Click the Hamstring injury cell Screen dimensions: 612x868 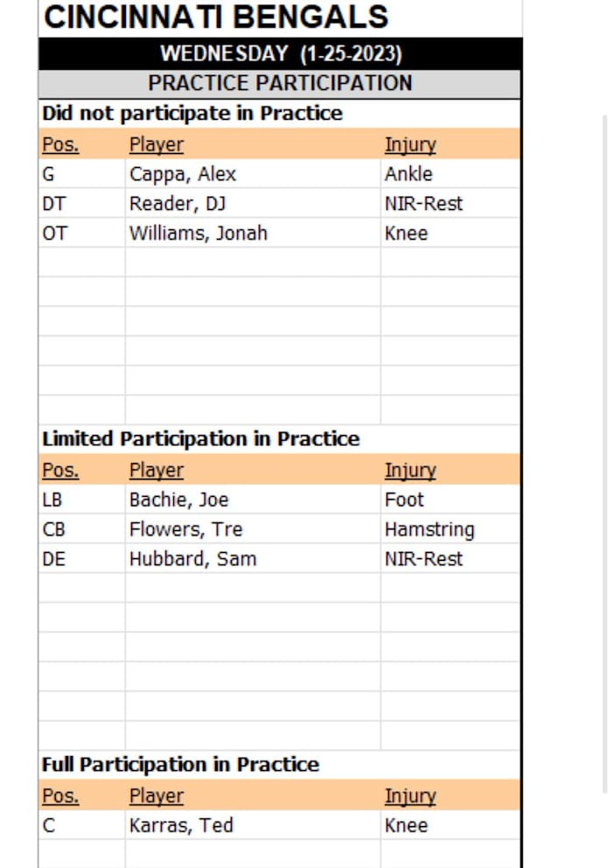click(429, 529)
